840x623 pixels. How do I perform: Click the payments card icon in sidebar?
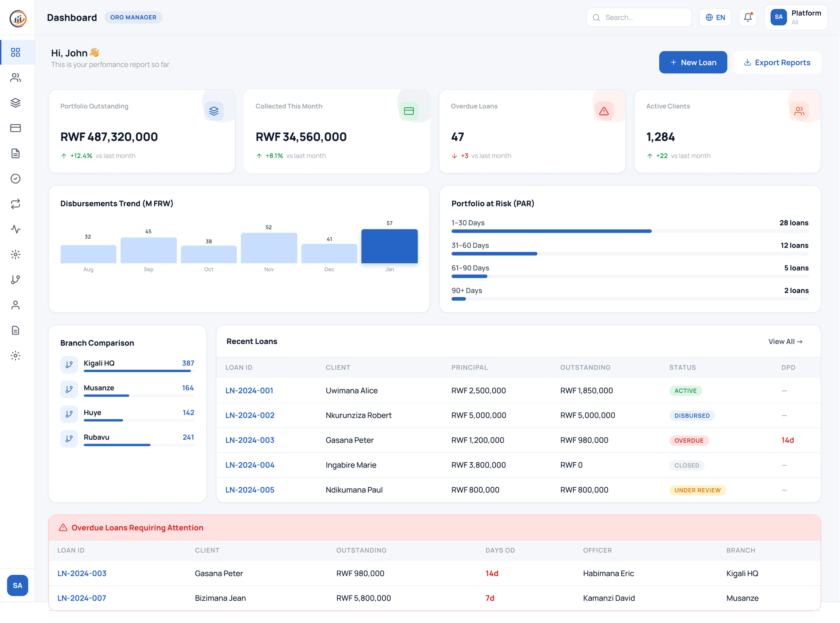point(16,128)
